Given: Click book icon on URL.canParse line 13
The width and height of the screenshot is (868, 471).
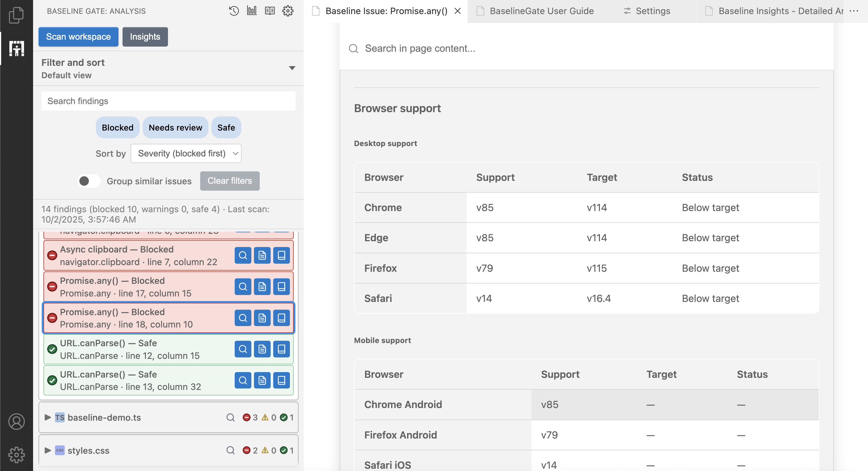Looking at the screenshot, I should [x=281, y=380].
